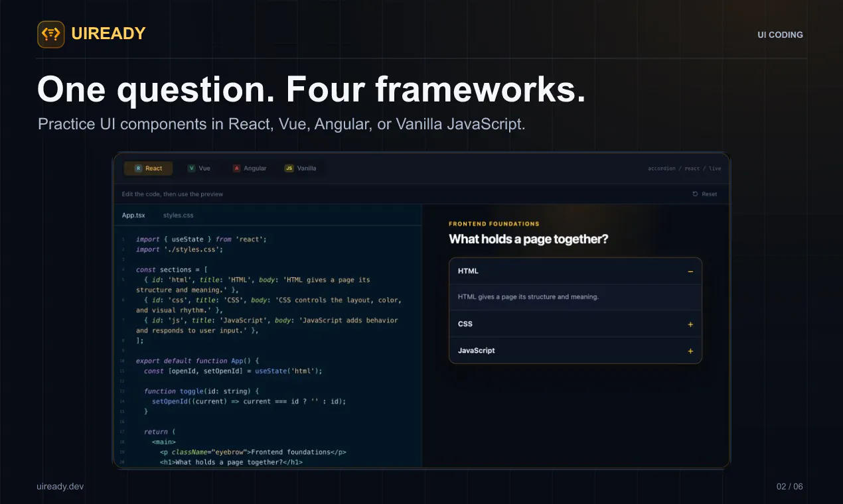Click the import './styles.css' code line
843x504 pixels.
179,249
